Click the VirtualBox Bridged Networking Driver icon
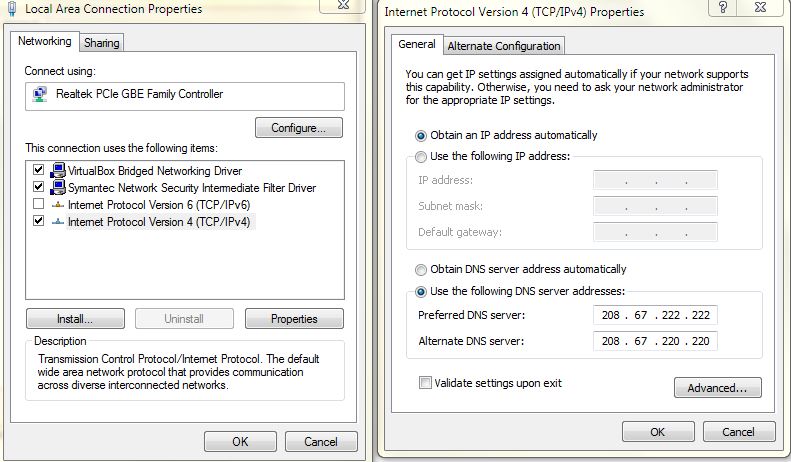 (58, 171)
